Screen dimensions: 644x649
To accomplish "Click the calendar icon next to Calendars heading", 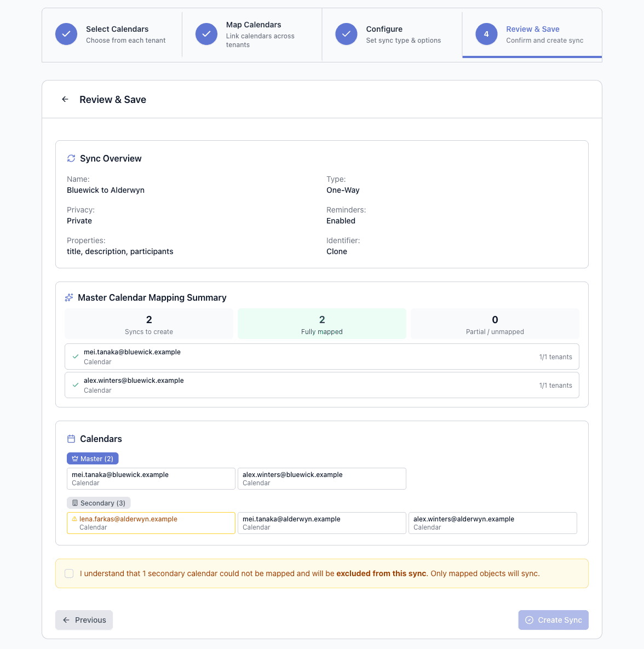I will click(71, 439).
